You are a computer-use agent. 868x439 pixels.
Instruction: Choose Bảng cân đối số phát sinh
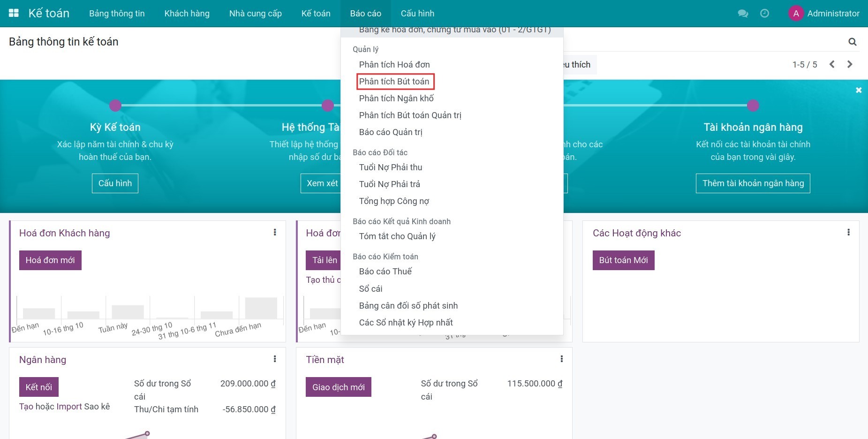click(x=408, y=306)
